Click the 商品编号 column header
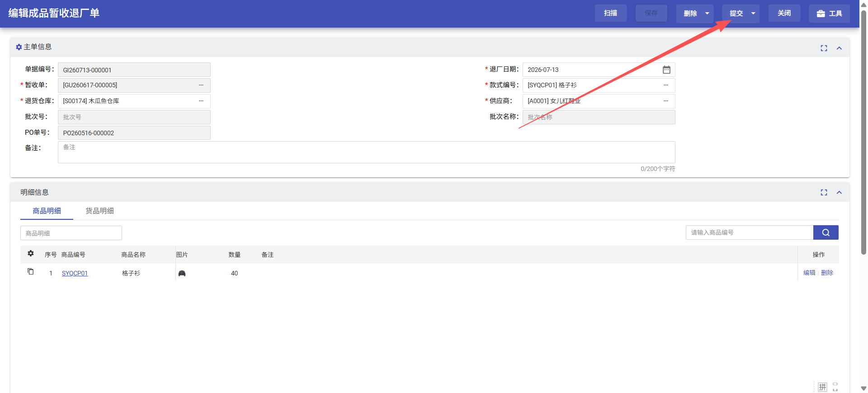Screen dimensions: 868x393 73,255
